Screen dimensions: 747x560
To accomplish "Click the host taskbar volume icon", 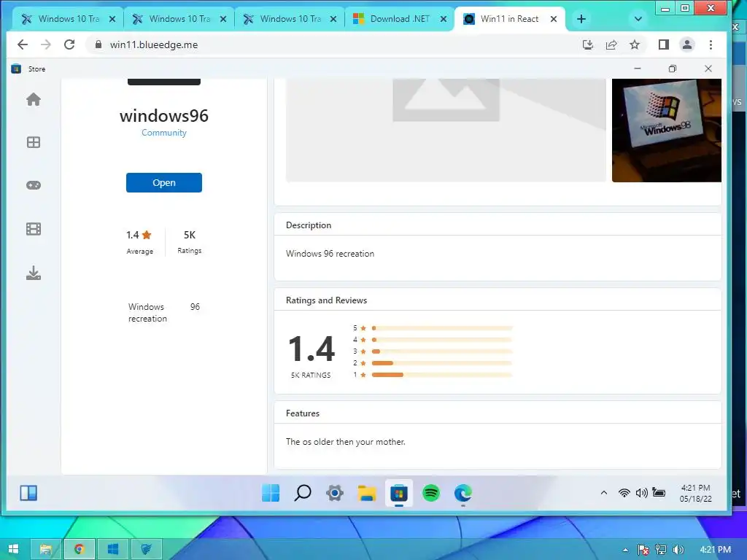I will [x=678, y=550].
